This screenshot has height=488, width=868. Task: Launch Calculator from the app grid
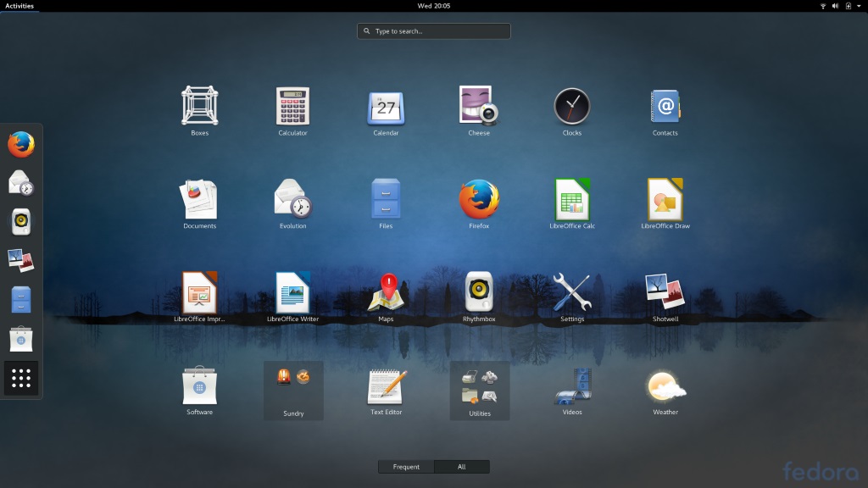pos(292,111)
